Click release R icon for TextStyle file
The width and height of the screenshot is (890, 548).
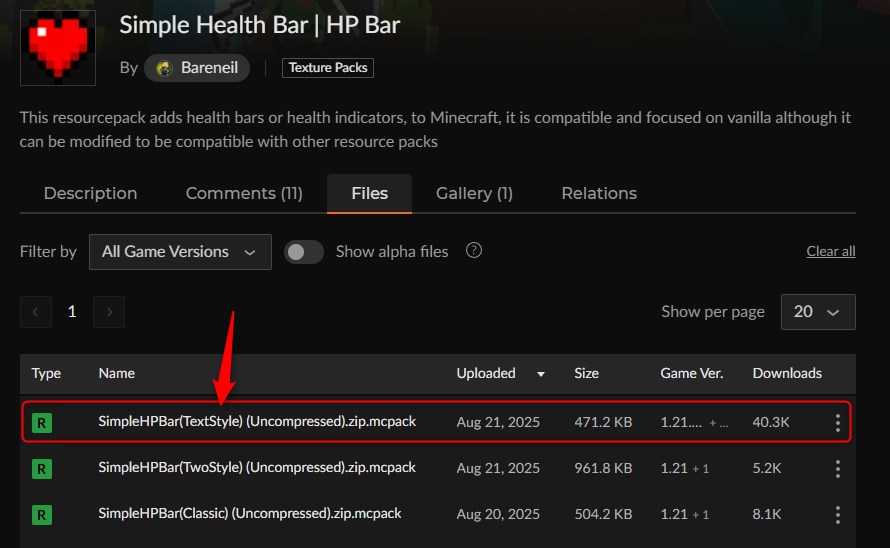click(x=42, y=423)
